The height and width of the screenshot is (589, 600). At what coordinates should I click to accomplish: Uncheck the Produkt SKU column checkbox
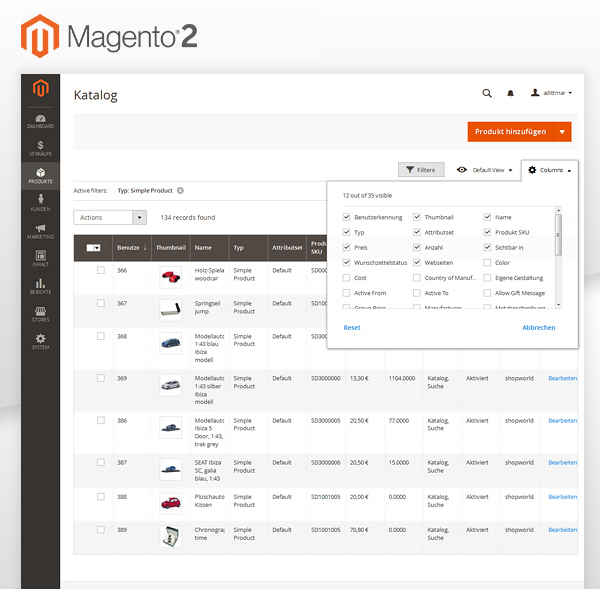coord(487,232)
